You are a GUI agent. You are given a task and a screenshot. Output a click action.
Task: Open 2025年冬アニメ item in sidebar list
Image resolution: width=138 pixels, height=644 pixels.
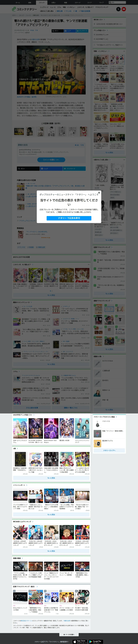click(102, 35)
